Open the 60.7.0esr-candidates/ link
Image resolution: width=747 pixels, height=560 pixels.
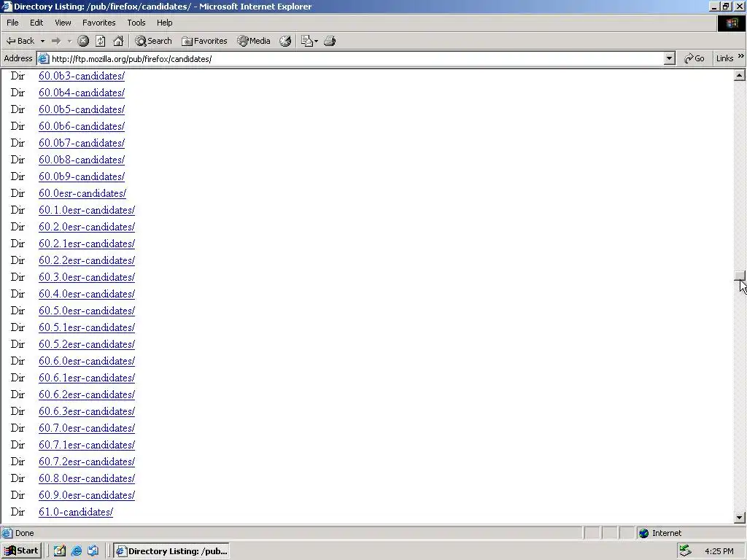[x=87, y=428]
